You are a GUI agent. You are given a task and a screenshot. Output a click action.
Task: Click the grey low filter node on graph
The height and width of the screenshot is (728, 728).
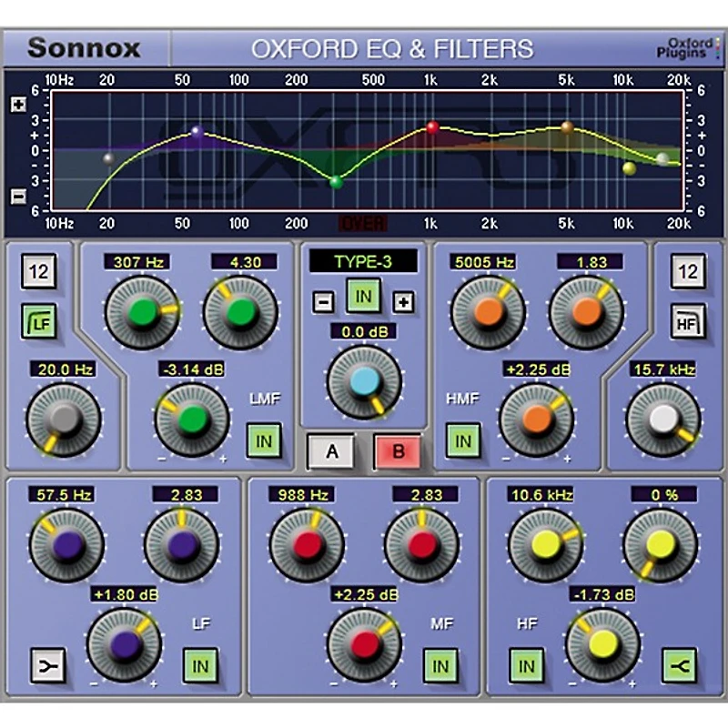(x=108, y=158)
